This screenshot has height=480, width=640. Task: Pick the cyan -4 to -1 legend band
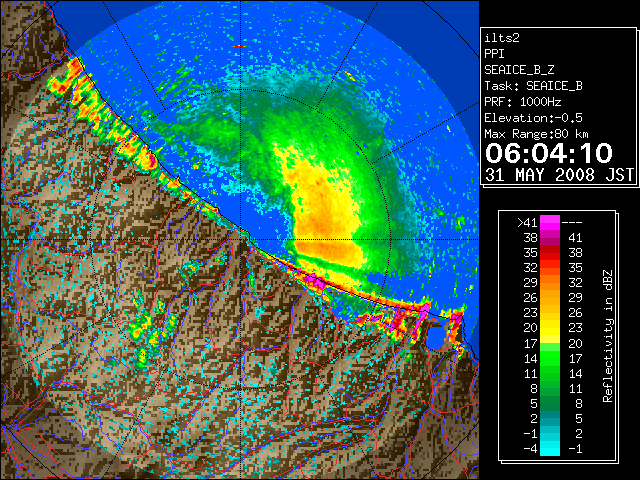pos(550,449)
